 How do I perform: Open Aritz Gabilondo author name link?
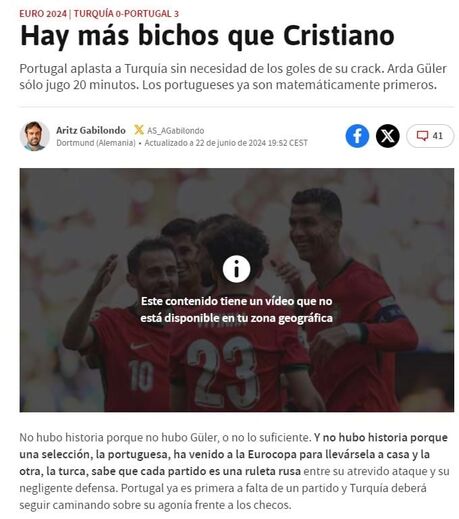tap(91, 130)
